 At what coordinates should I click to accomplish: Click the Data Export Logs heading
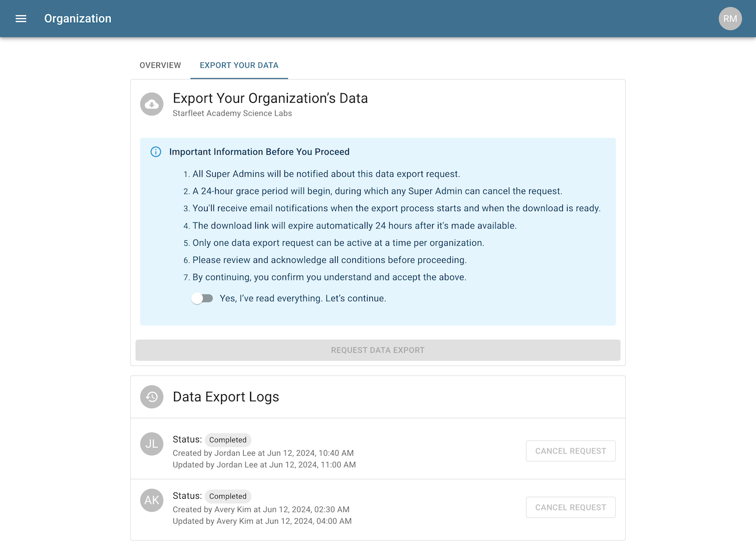226,397
